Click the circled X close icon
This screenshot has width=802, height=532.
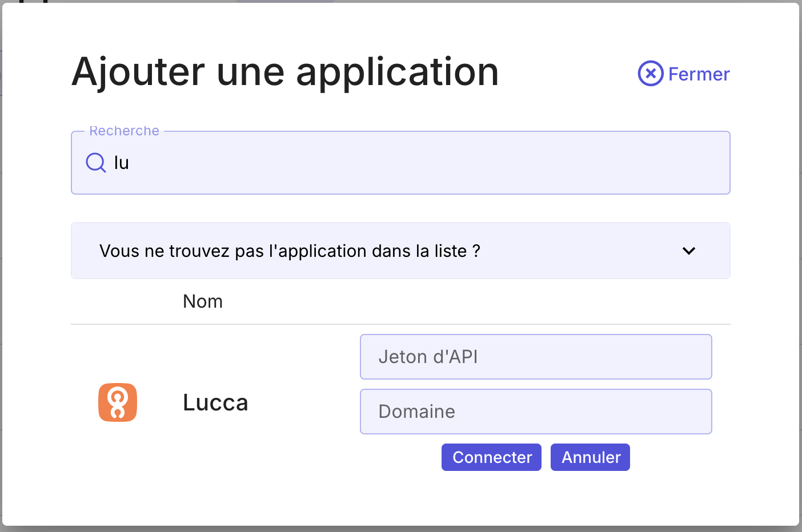(651, 74)
